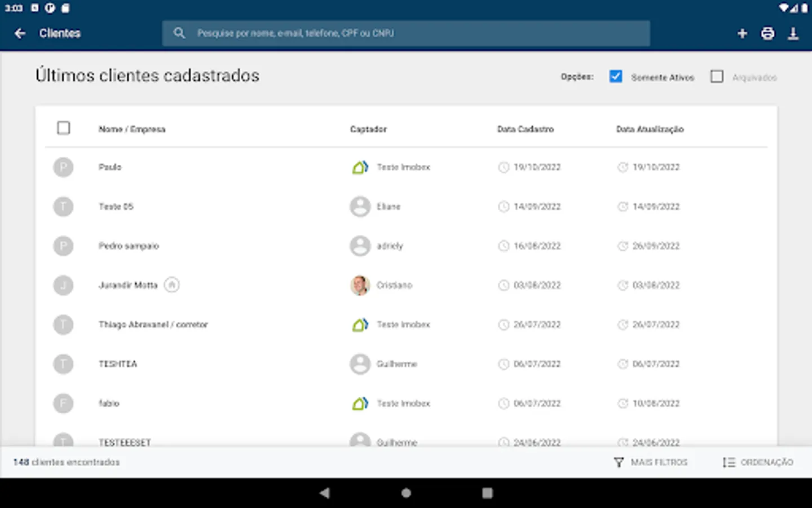
Task: Open the P avatar beside Paulo
Action: (x=63, y=167)
